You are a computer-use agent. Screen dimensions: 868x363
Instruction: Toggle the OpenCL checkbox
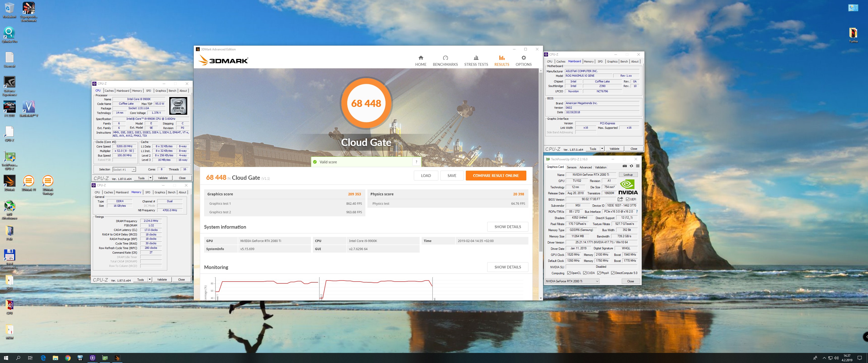tap(569, 273)
